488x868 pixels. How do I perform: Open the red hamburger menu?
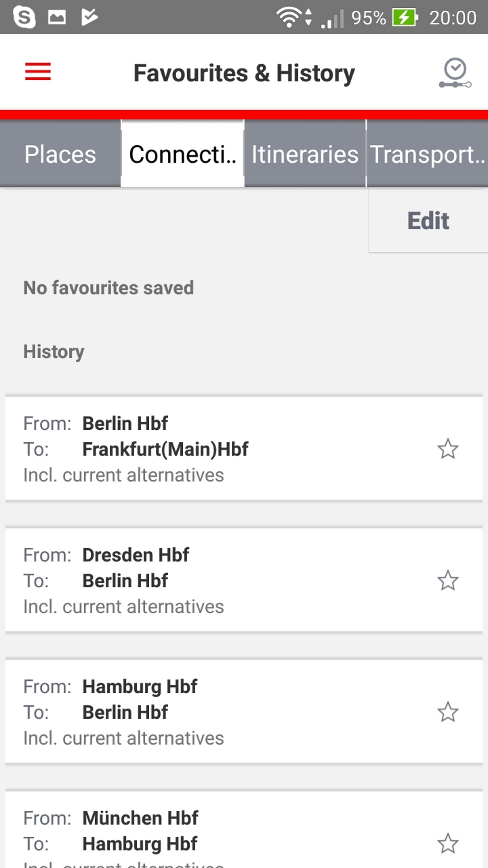(x=38, y=72)
